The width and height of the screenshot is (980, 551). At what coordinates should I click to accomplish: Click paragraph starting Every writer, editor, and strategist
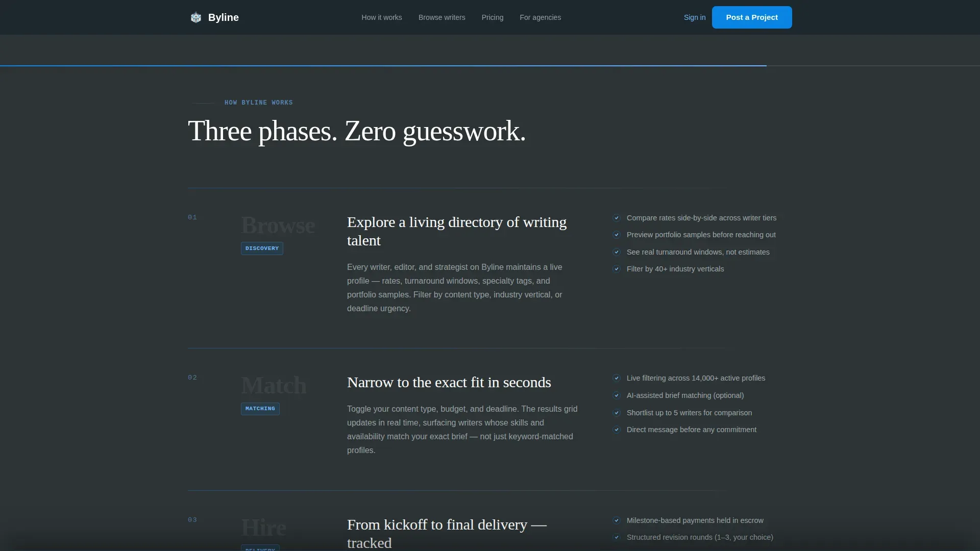(455, 288)
